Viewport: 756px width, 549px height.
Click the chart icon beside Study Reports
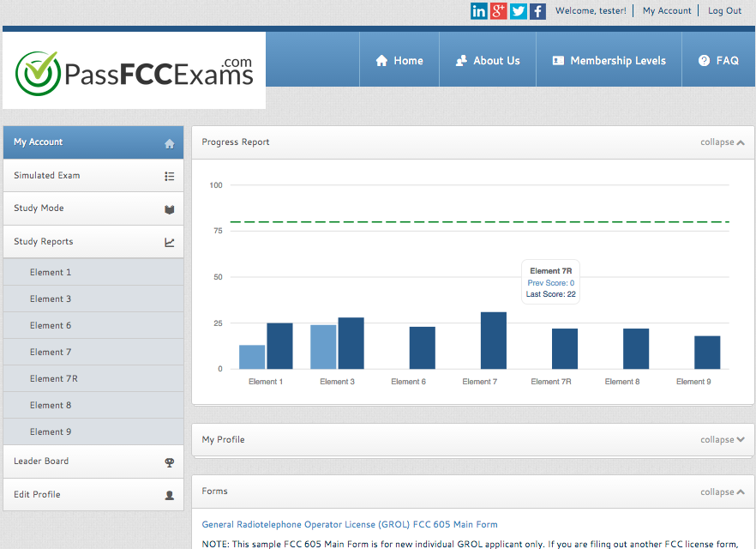click(x=169, y=243)
